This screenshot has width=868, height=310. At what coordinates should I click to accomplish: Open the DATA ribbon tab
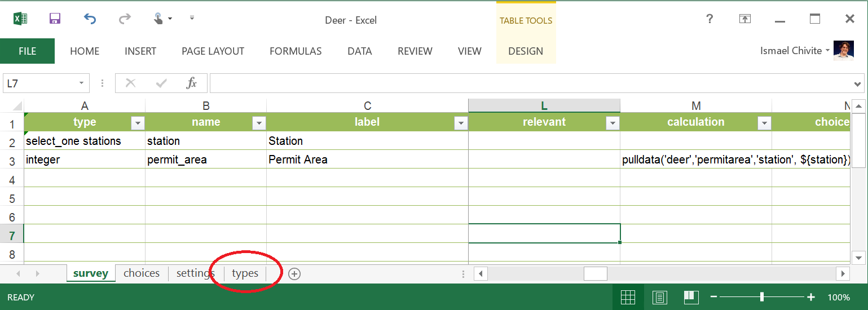click(x=360, y=51)
